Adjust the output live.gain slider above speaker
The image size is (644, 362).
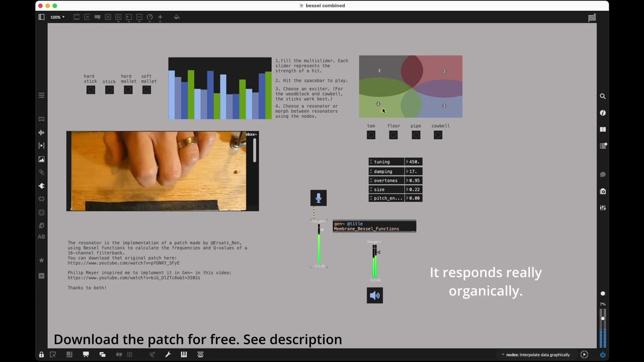tap(375, 261)
